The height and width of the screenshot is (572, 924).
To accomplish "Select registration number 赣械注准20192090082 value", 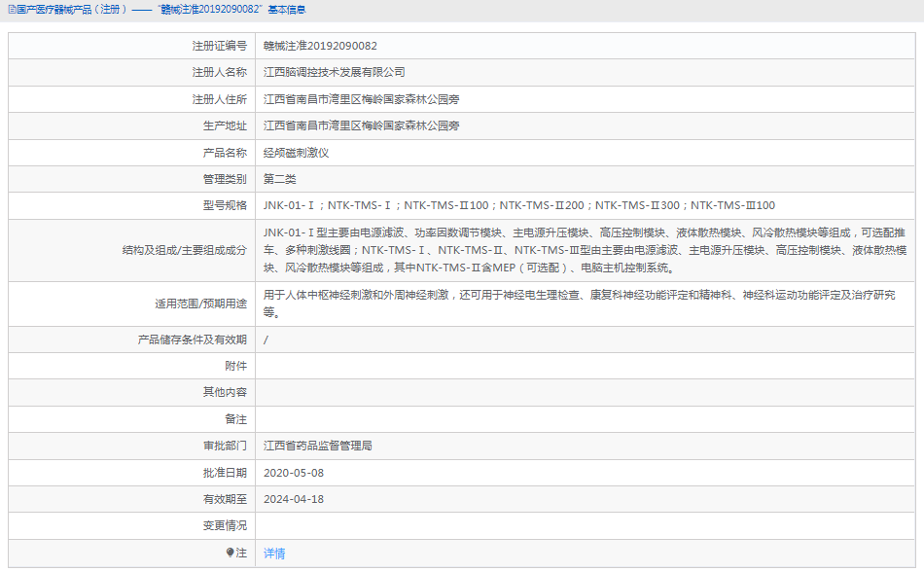I will click(x=320, y=46).
